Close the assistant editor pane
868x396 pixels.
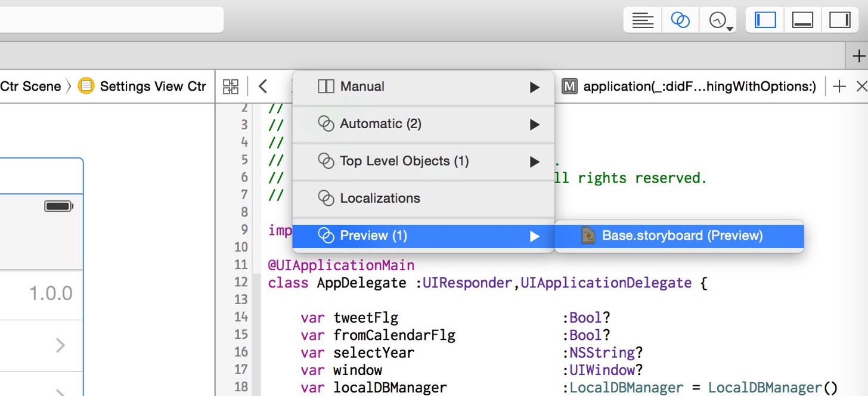[x=861, y=86]
